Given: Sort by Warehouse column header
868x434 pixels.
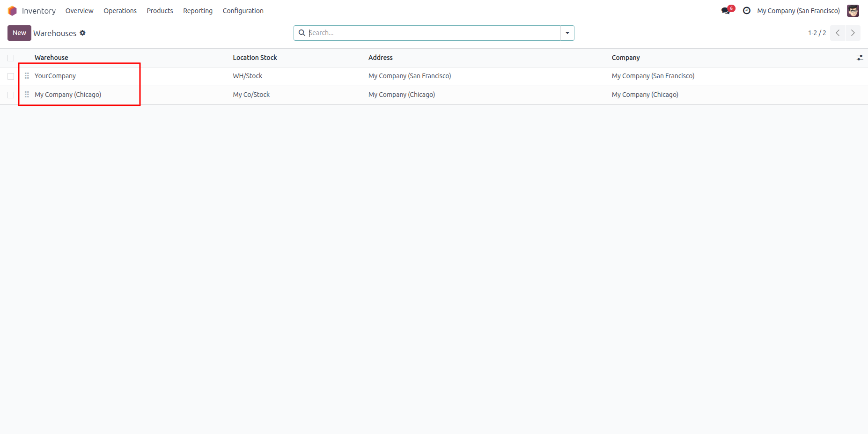Looking at the screenshot, I should click(x=51, y=58).
